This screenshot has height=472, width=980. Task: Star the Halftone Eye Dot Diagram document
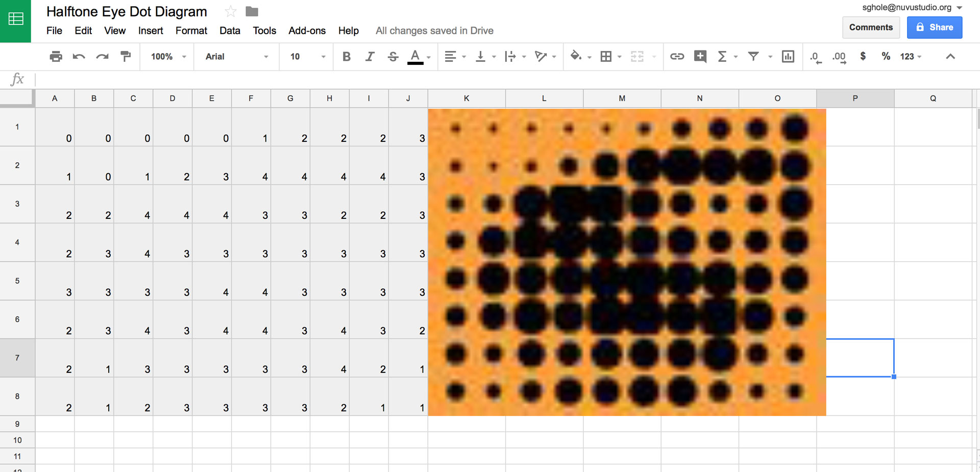[x=231, y=11]
